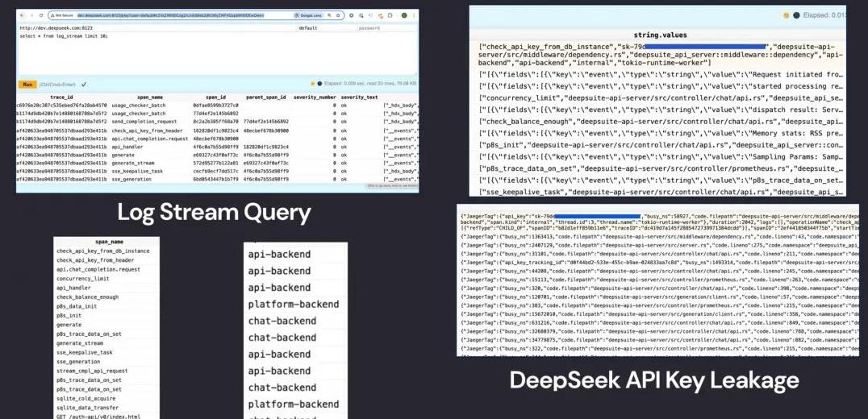Select the check_balance_enough row in string.values
Screen dimensions: 868x419
[x=661, y=121]
